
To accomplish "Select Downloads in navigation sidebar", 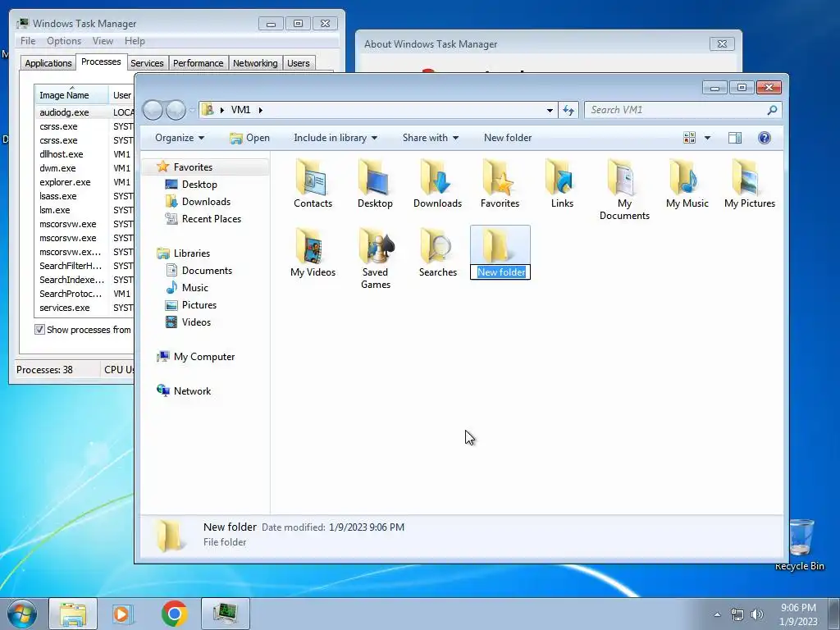I will click(206, 202).
